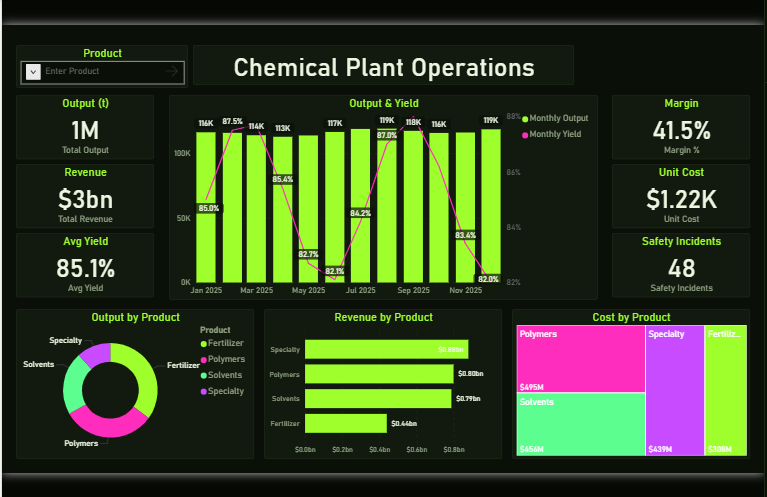
Task: Click the $0.88bn revenue data label
Action: point(451,350)
